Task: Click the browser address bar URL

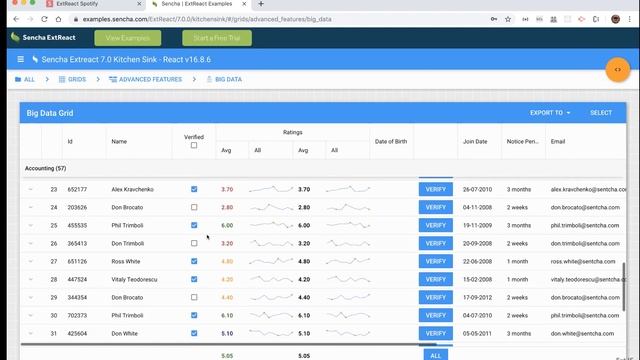Action: click(x=207, y=19)
